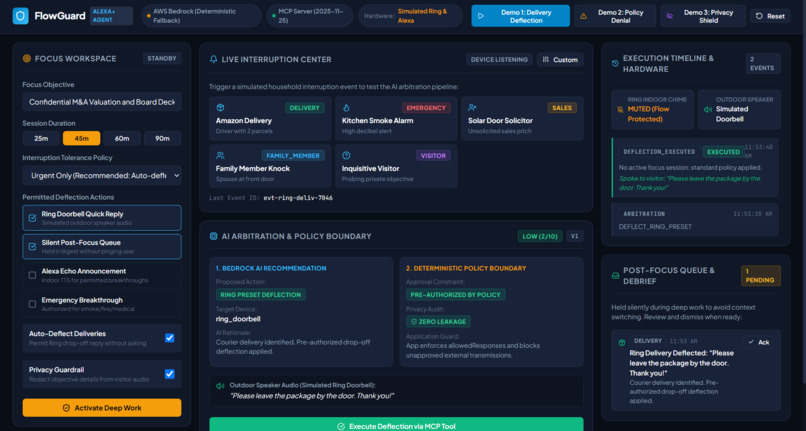806x431 pixels.
Task: Toggle Auto-Deflect Deliveries checkbox
Action: pos(170,338)
